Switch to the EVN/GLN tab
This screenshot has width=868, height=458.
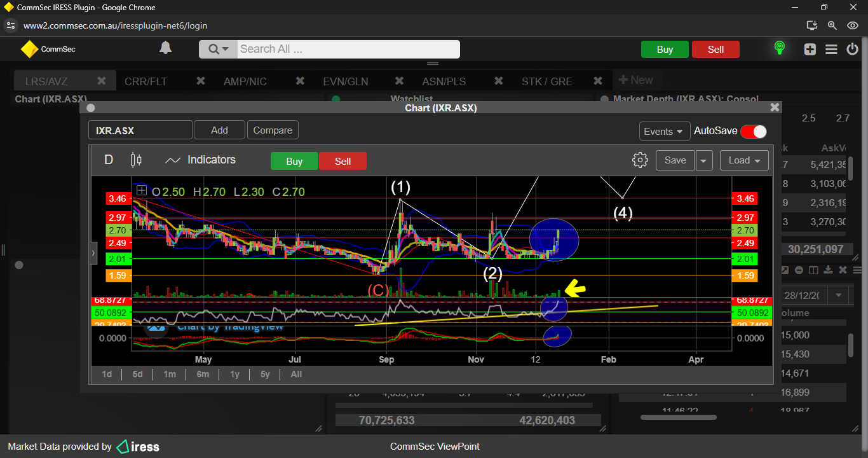(346, 81)
